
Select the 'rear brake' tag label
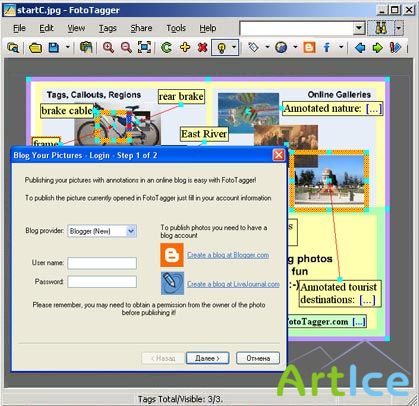pyautogui.click(x=181, y=96)
